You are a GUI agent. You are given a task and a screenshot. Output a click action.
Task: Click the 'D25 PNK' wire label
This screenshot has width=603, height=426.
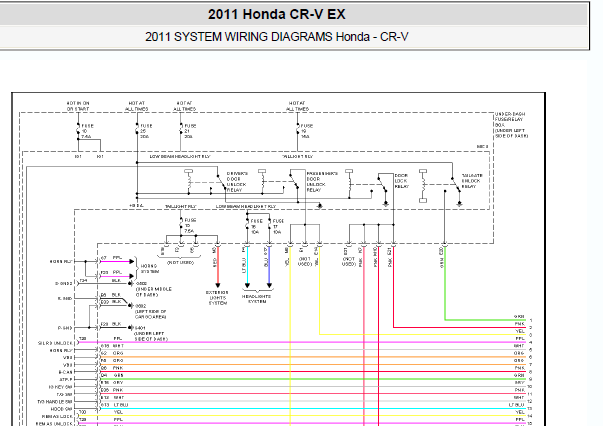click(112, 390)
